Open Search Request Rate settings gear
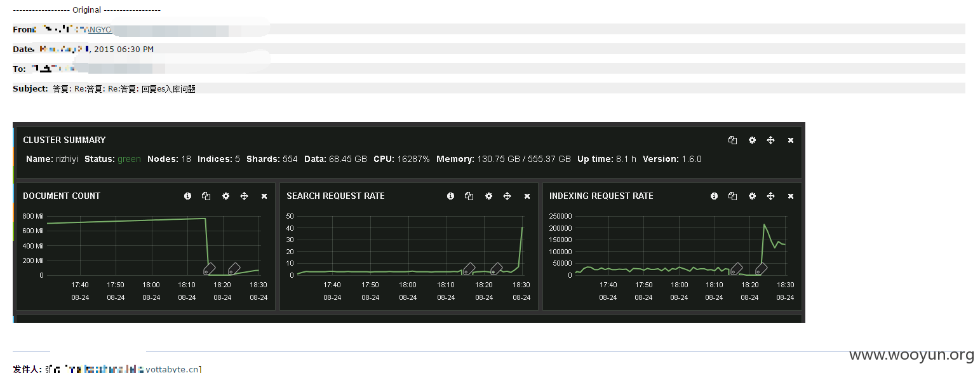This screenshot has height=373, width=980. pyautogui.click(x=488, y=196)
